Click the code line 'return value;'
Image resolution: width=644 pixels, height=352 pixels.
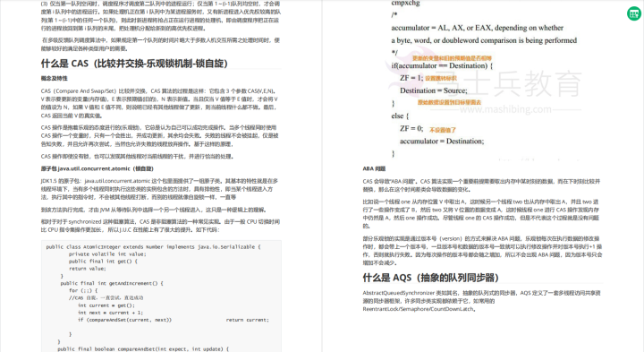87,269
